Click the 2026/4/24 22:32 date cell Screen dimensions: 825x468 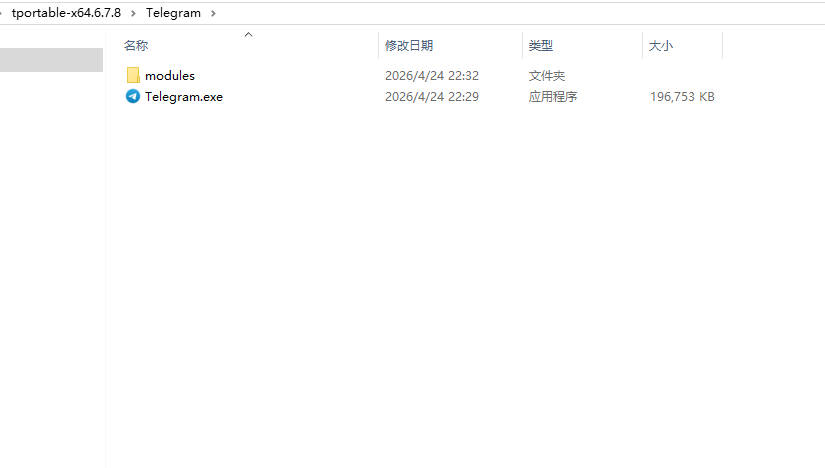click(x=432, y=76)
